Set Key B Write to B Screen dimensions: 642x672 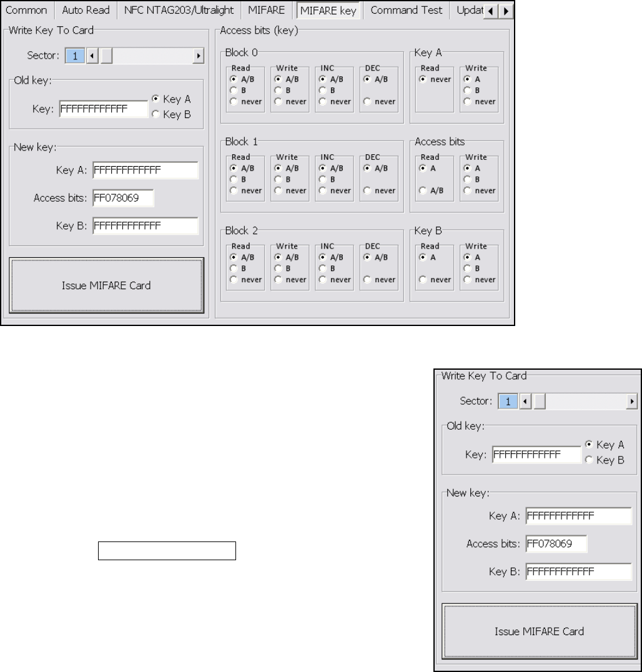pyautogui.click(x=472, y=269)
